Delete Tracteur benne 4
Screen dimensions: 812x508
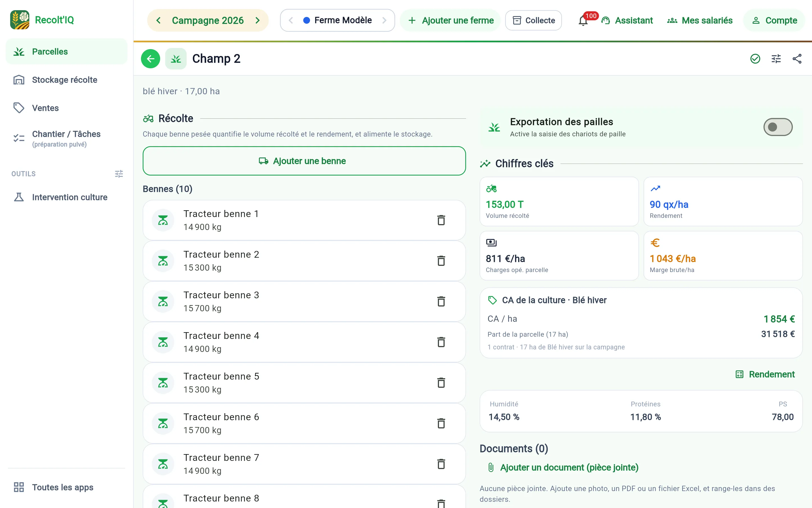click(x=441, y=342)
